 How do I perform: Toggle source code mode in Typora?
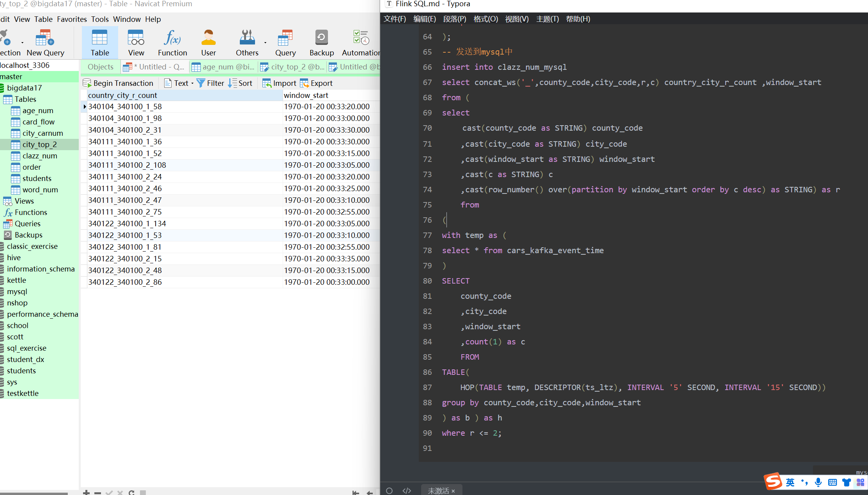pyautogui.click(x=407, y=490)
